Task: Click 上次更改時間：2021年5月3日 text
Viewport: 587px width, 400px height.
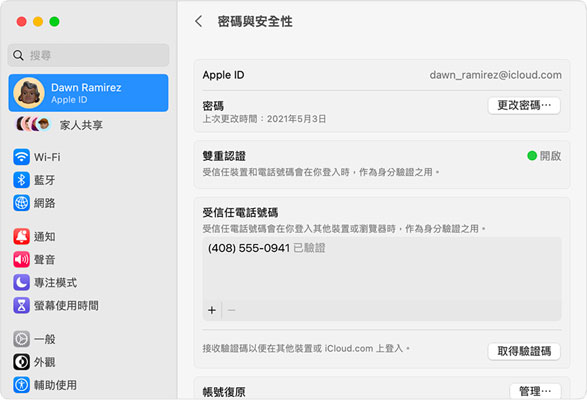Action: [264, 119]
